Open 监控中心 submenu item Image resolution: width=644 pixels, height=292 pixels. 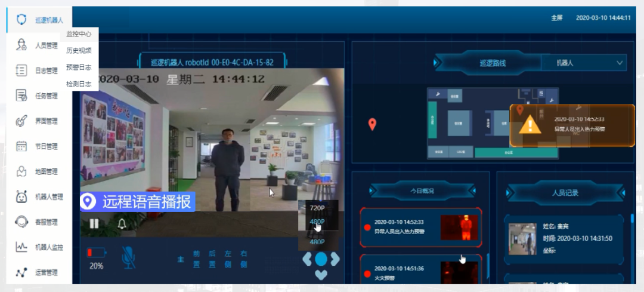79,34
